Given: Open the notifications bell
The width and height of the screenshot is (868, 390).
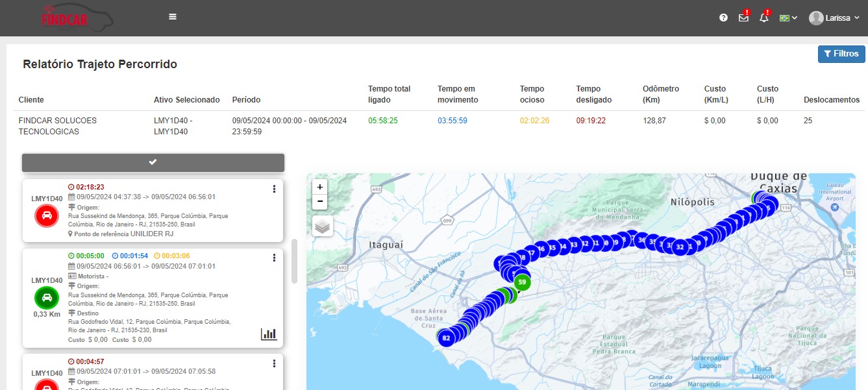Looking at the screenshot, I should (x=764, y=18).
